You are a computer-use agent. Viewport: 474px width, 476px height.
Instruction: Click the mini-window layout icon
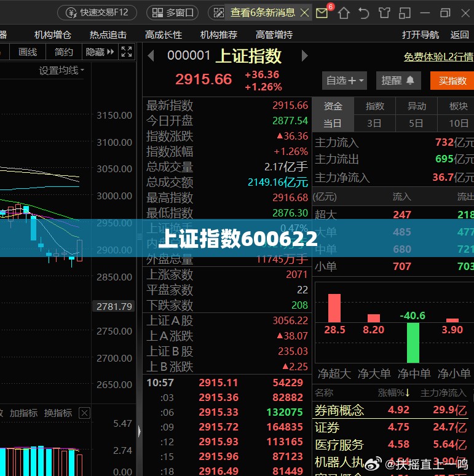405,13
